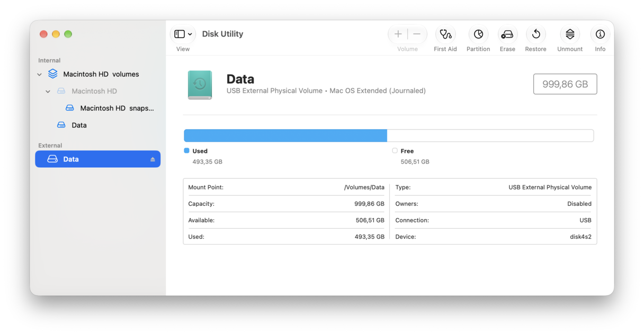Collapse the Macintosh HD tree item

(x=48, y=92)
